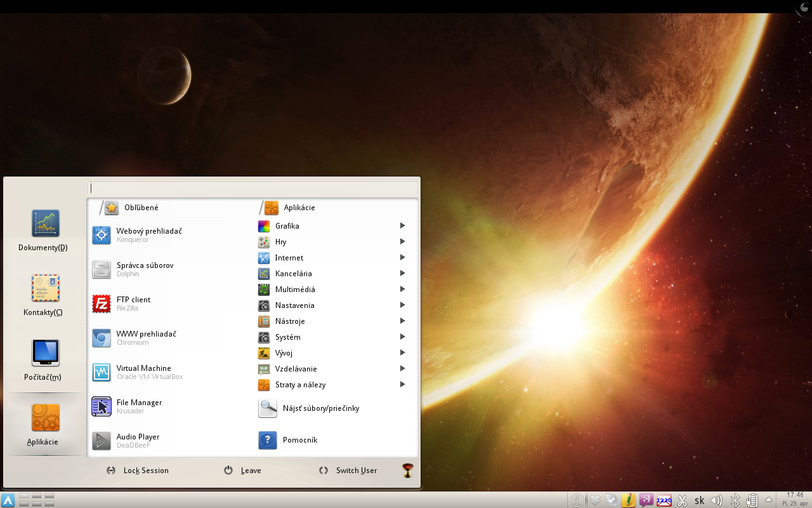Expand the Internet submenu arrow
The image size is (812, 508).
point(403,257)
